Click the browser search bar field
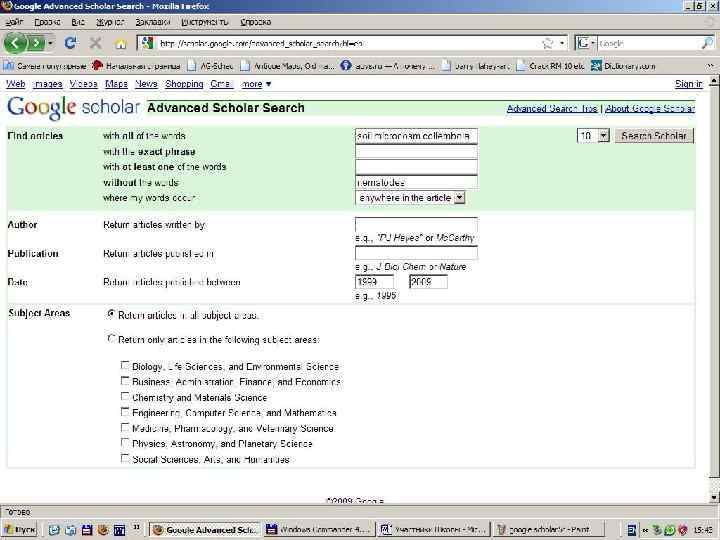Viewport: 720px width, 540px height. pos(649,44)
